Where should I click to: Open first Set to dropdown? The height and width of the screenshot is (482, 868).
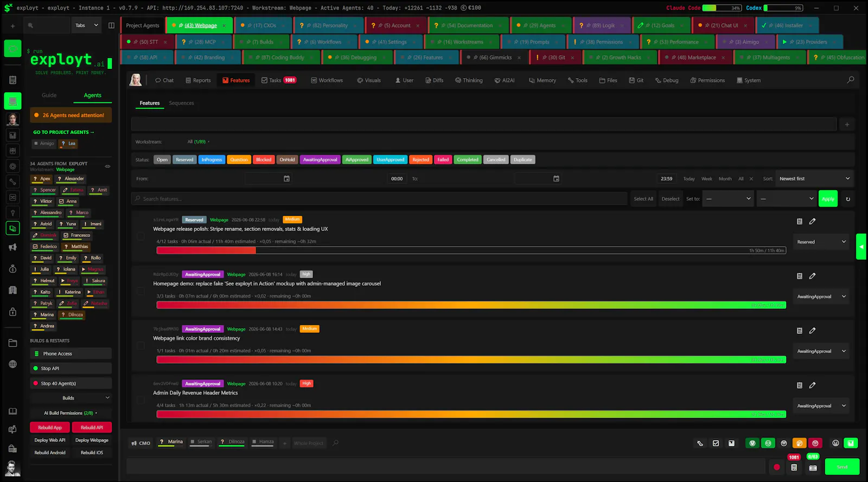[728, 198]
